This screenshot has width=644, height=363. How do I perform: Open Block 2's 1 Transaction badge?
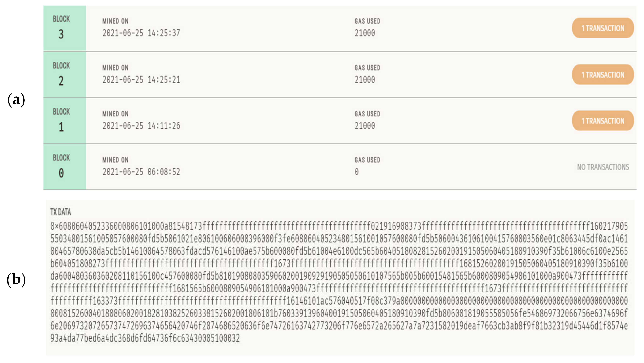[x=602, y=75]
